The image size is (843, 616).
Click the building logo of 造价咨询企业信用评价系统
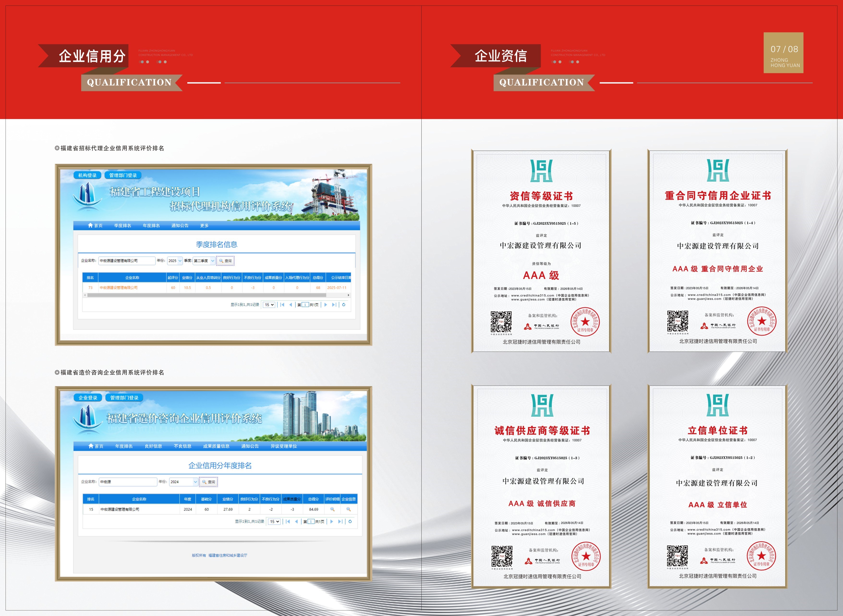click(x=88, y=417)
